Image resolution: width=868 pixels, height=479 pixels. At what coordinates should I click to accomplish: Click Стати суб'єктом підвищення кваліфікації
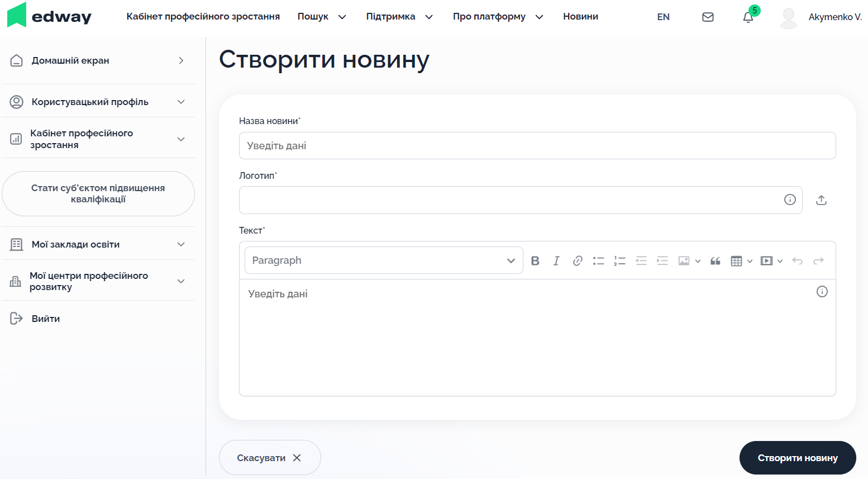coord(98,193)
